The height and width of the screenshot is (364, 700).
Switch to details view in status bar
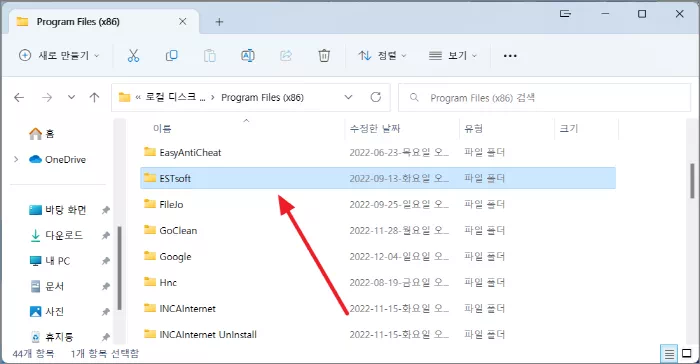pyautogui.click(x=669, y=354)
